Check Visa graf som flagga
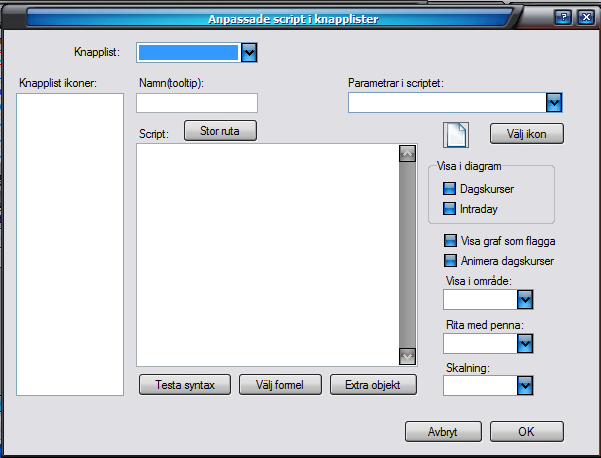The width and height of the screenshot is (601, 458). coord(450,241)
